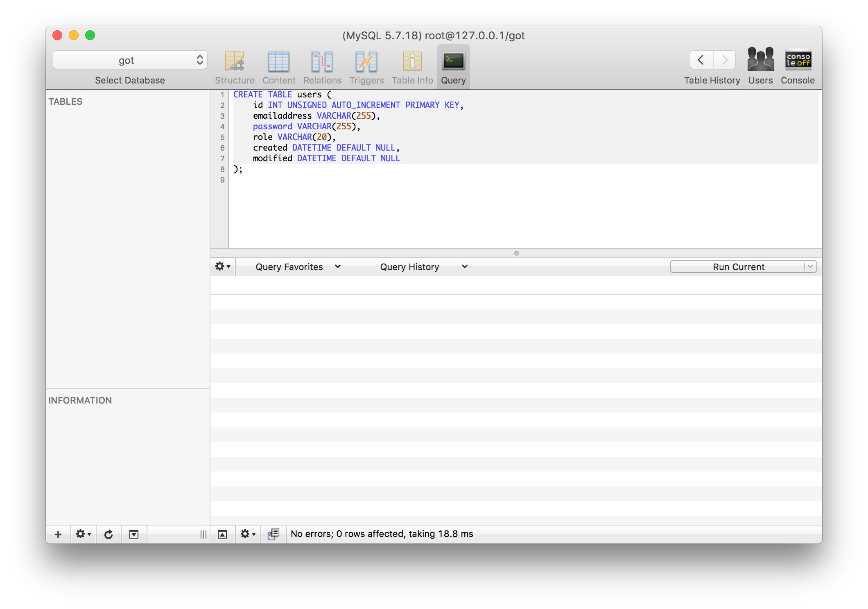Switch to the Structure tab

tap(234, 66)
